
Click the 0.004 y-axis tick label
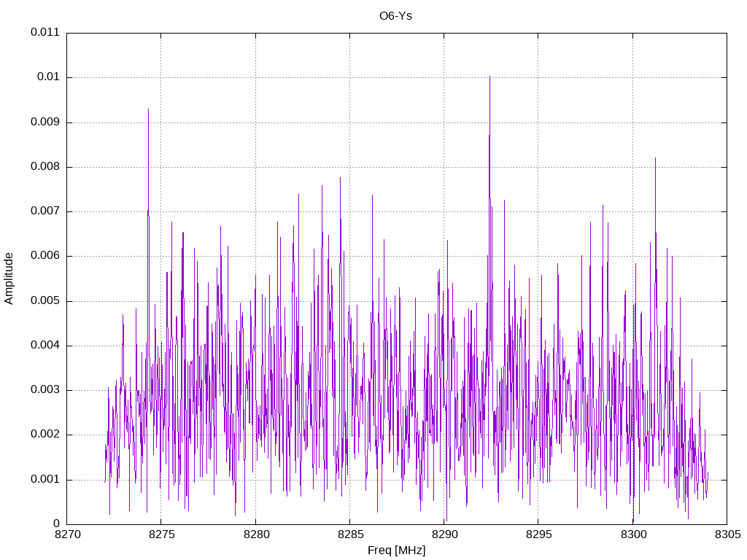coord(45,345)
